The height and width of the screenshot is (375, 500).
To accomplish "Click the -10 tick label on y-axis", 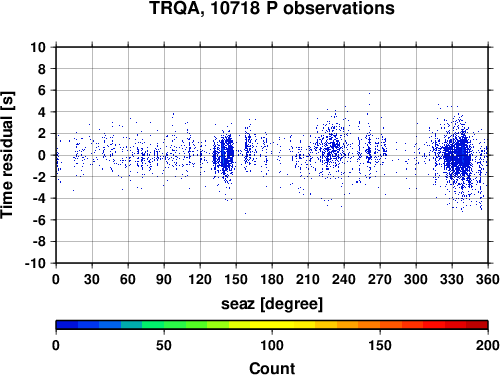I will 35,263.
